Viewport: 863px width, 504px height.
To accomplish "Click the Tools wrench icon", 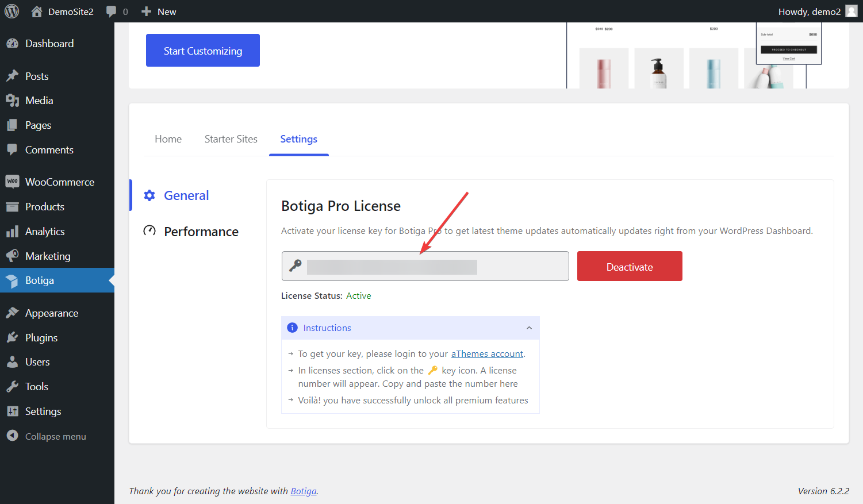I will pos(12,387).
